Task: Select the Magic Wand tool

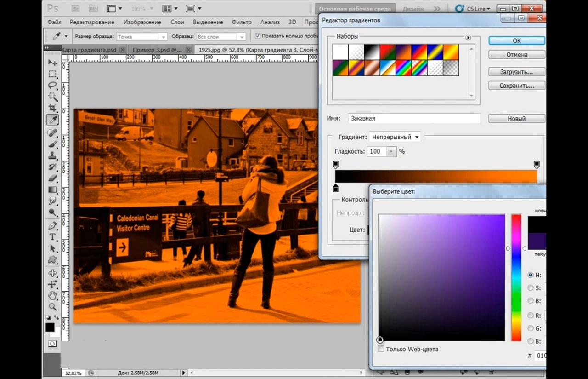Action: coord(52,97)
